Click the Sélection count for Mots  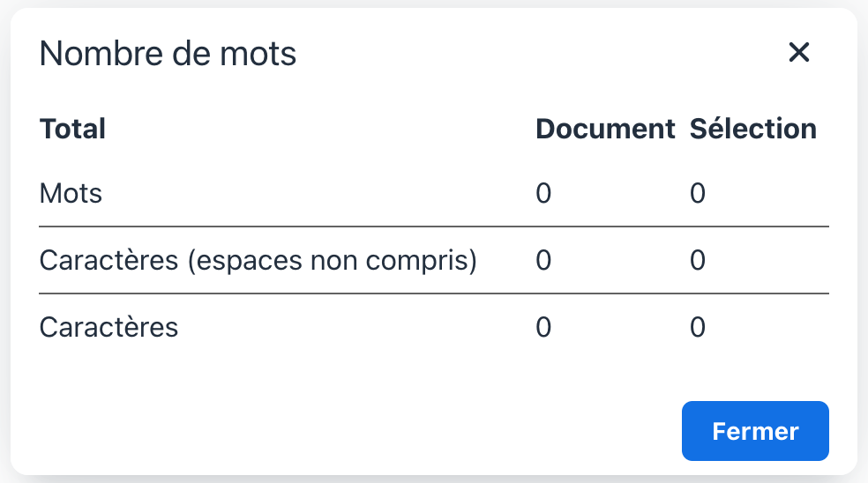point(698,193)
